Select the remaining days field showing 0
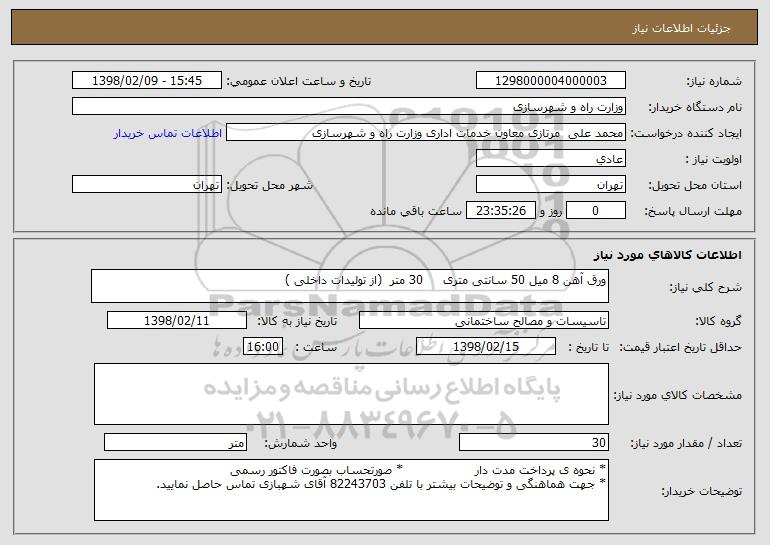The image size is (770, 545). coord(596,211)
